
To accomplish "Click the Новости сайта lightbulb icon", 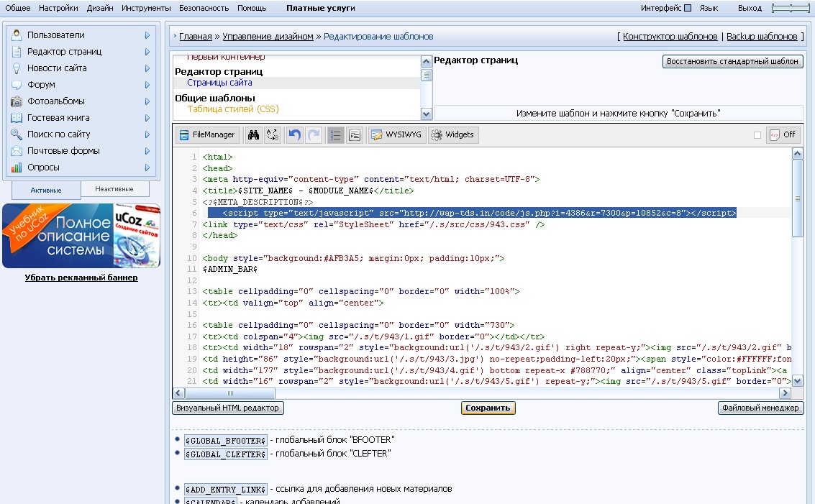I will click(x=17, y=68).
